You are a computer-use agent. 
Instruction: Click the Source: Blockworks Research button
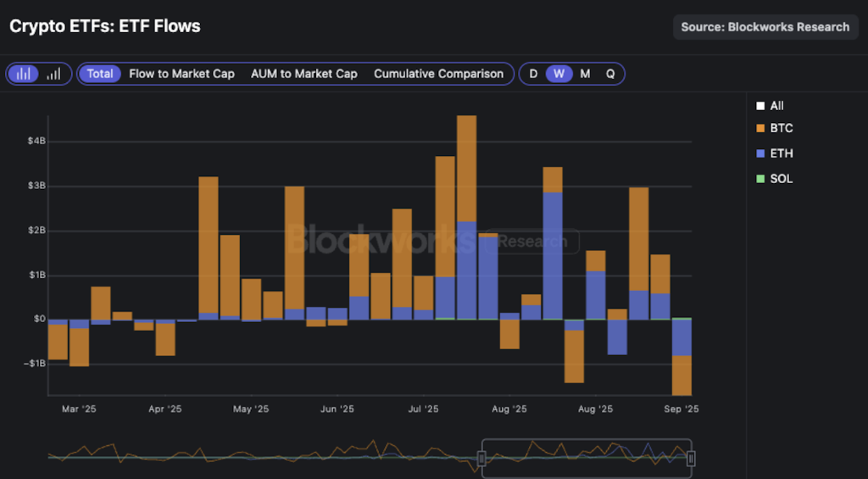[x=765, y=27]
